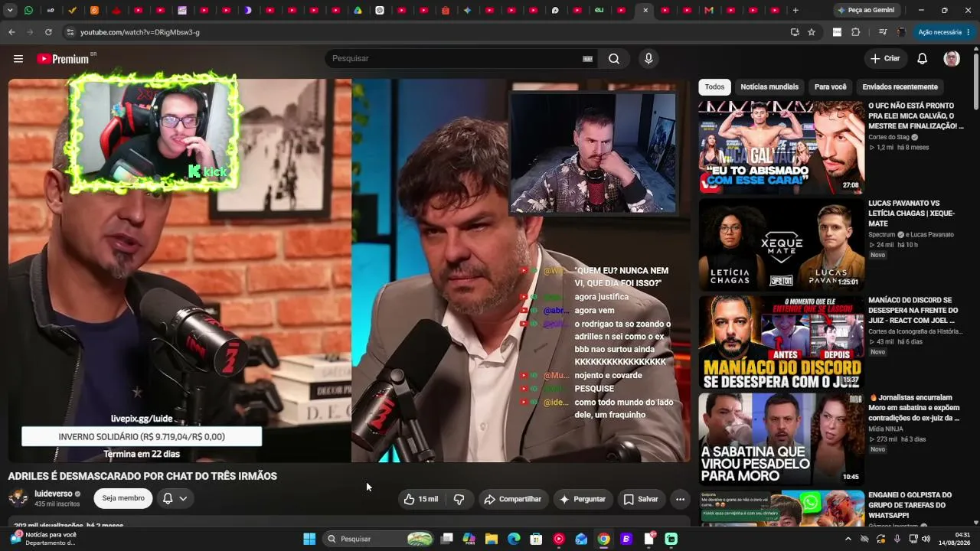The height and width of the screenshot is (551, 980).
Task: Select the Todos filter chip
Action: (714, 87)
